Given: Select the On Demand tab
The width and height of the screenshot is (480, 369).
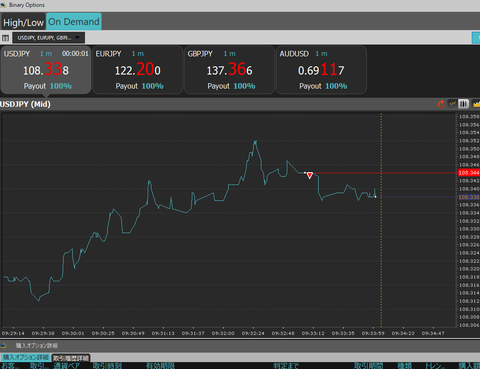Looking at the screenshot, I should click(x=74, y=22).
